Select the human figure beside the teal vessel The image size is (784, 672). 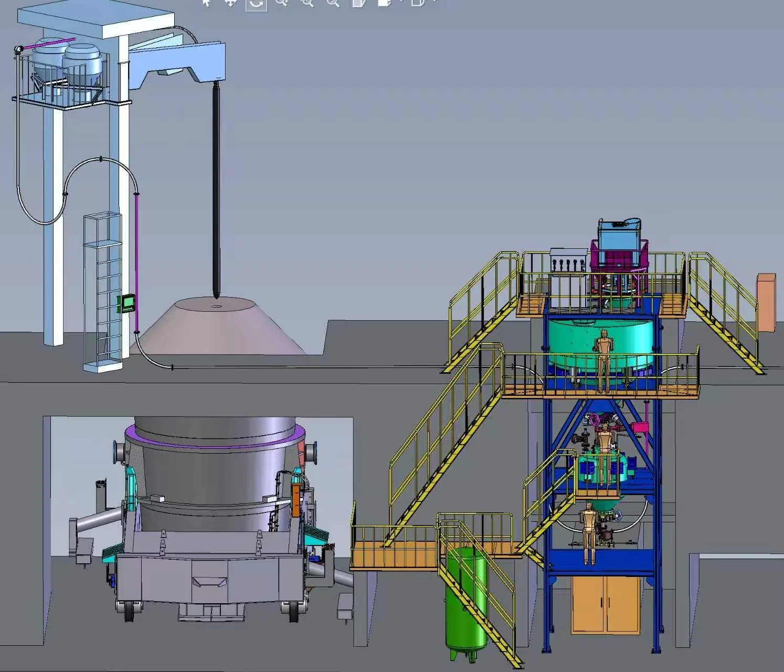[603, 361]
